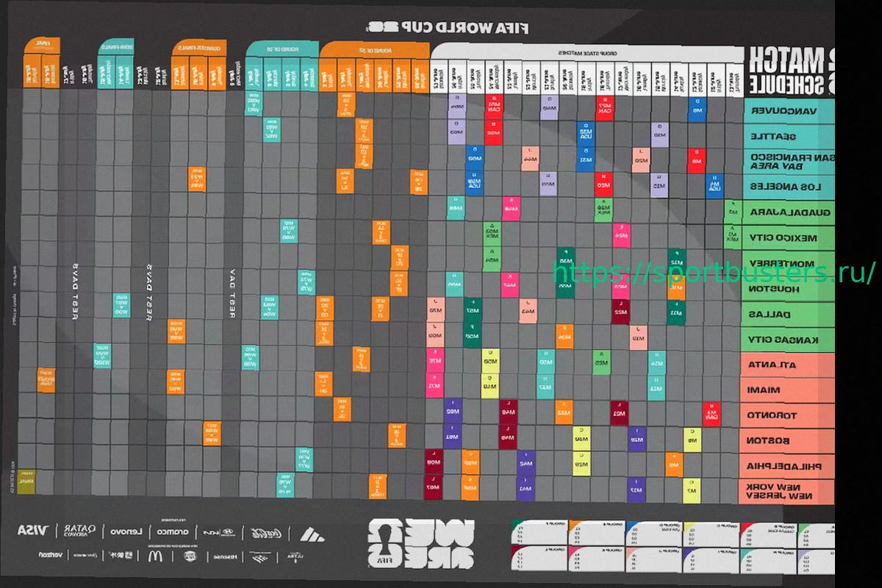
Task: Click the mirrored Visa sponsor logo
Action: pyautogui.click(x=32, y=531)
